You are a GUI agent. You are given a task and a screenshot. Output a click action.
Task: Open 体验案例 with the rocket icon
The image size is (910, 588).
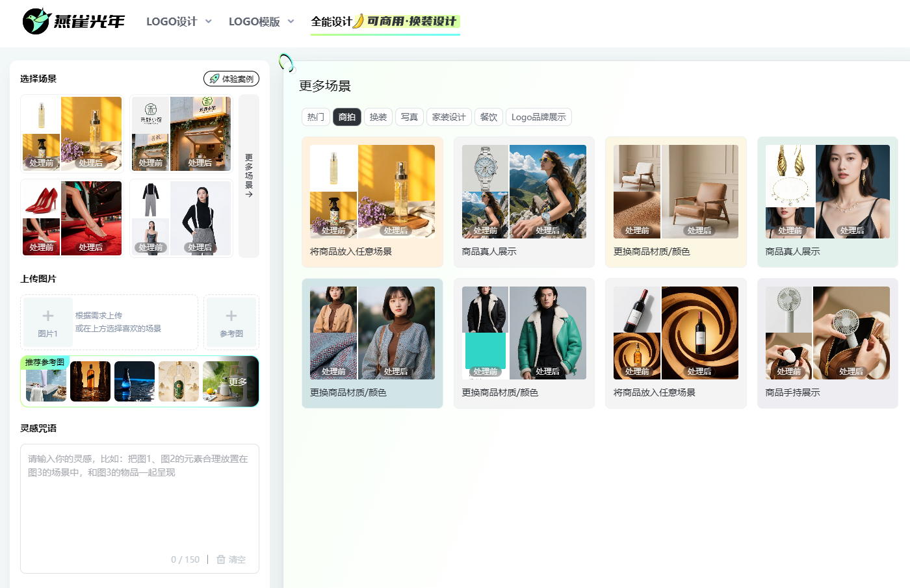(x=231, y=79)
